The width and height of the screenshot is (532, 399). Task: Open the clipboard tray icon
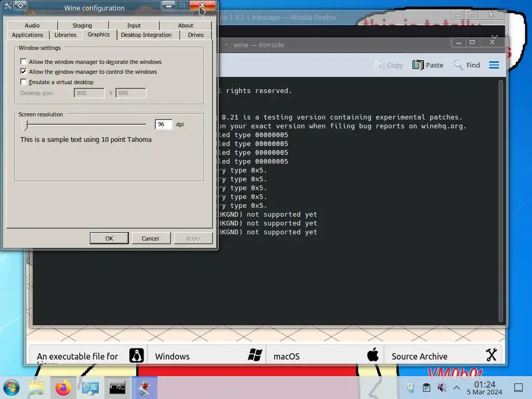[x=427, y=387]
